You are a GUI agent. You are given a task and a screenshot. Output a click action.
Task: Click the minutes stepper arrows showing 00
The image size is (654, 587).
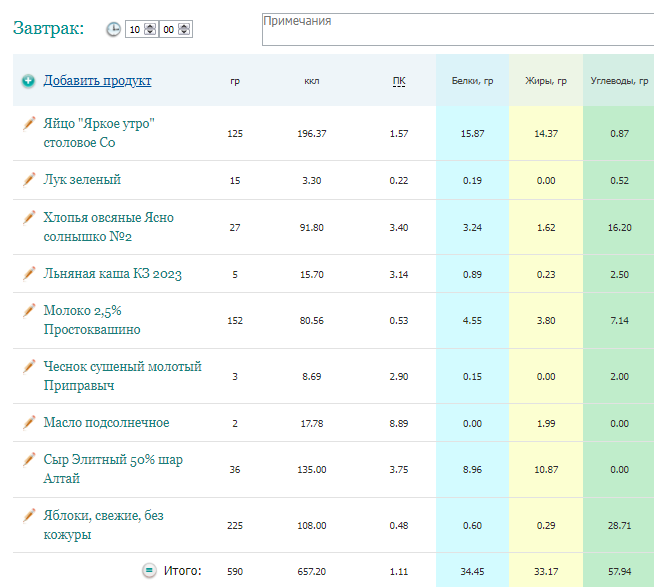[x=184, y=29]
